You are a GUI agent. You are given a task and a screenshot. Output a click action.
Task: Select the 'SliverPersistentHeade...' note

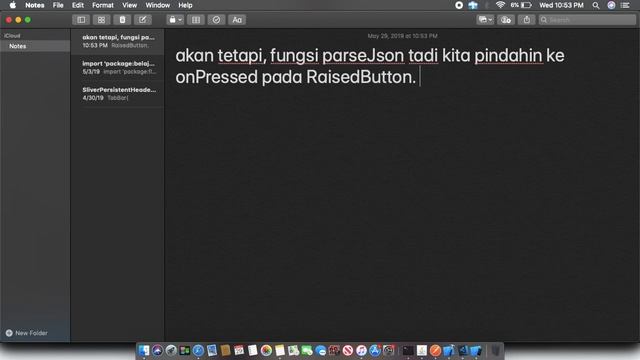click(x=118, y=93)
